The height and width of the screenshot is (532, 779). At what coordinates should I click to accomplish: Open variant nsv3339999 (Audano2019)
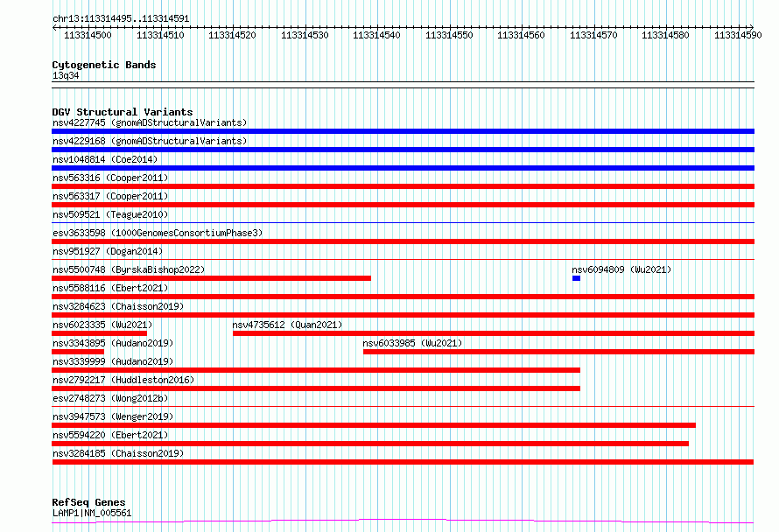coord(113,361)
